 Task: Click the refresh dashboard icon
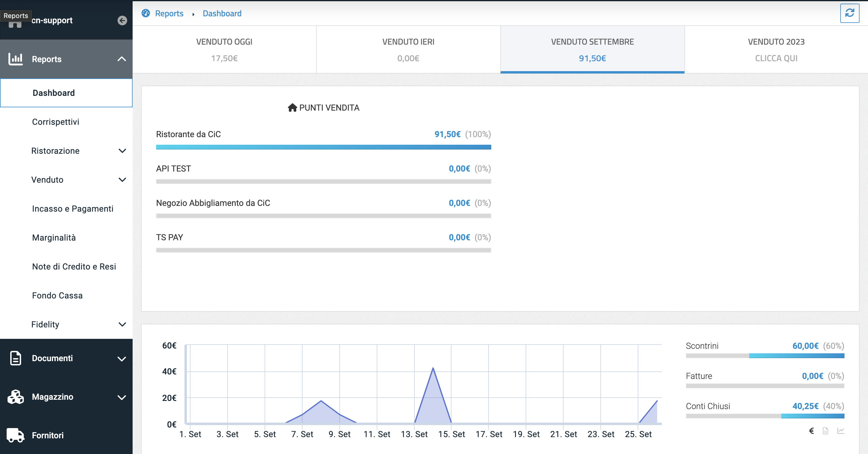click(850, 13)
